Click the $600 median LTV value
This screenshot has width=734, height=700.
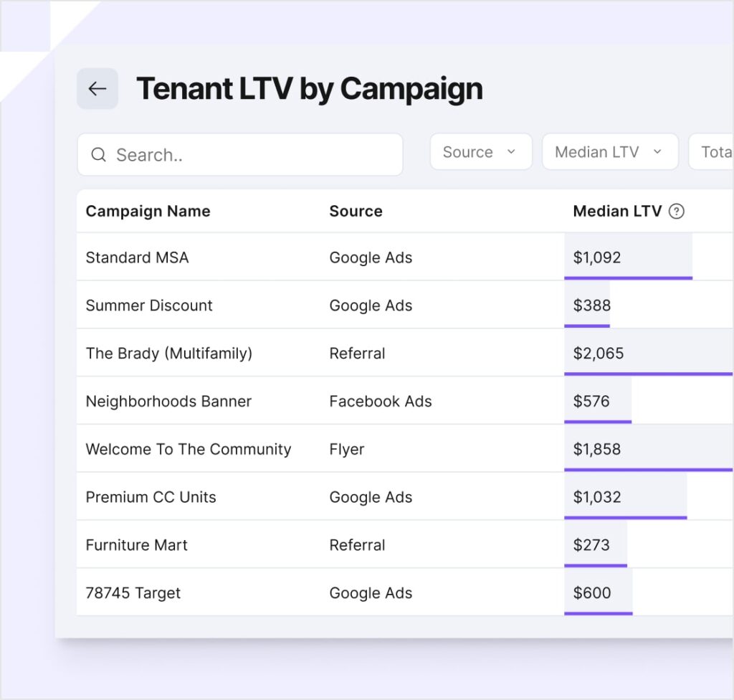[591, 592]
